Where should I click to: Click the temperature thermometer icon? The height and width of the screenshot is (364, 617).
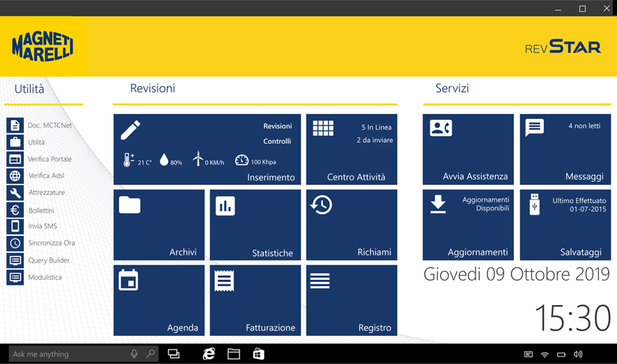click(x=128, y=160)
